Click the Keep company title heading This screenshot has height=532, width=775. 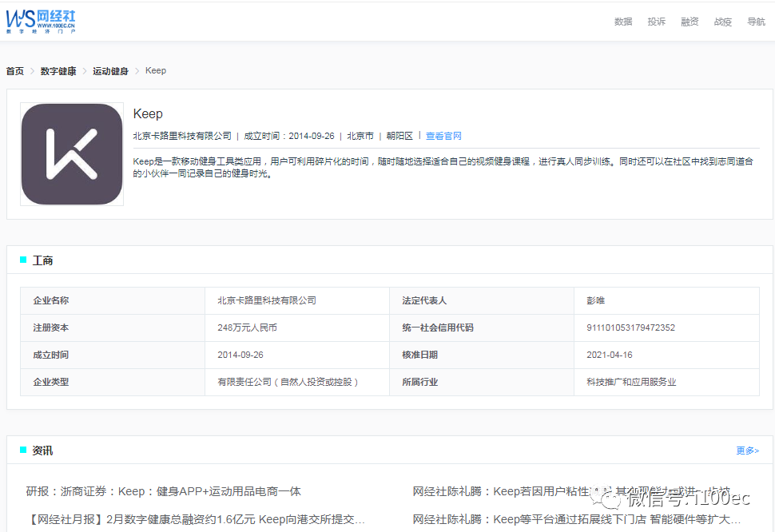point(148,114)
